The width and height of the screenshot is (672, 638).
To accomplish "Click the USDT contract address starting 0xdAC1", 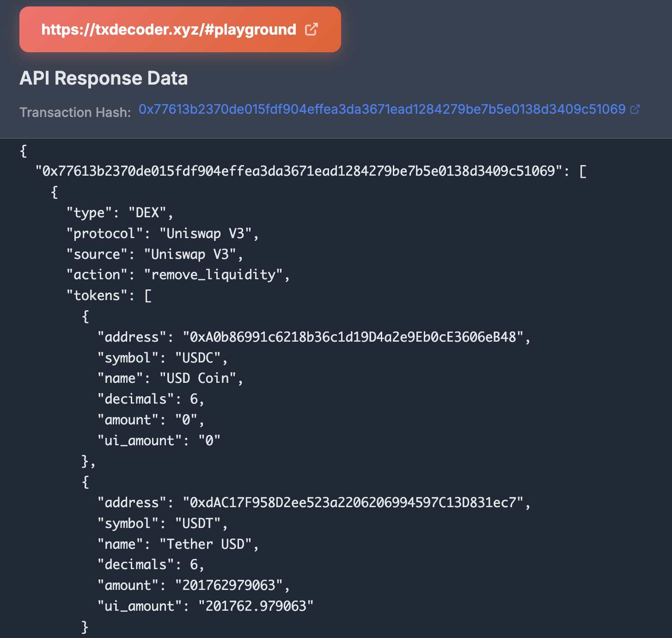I will [x=353, y=503].
